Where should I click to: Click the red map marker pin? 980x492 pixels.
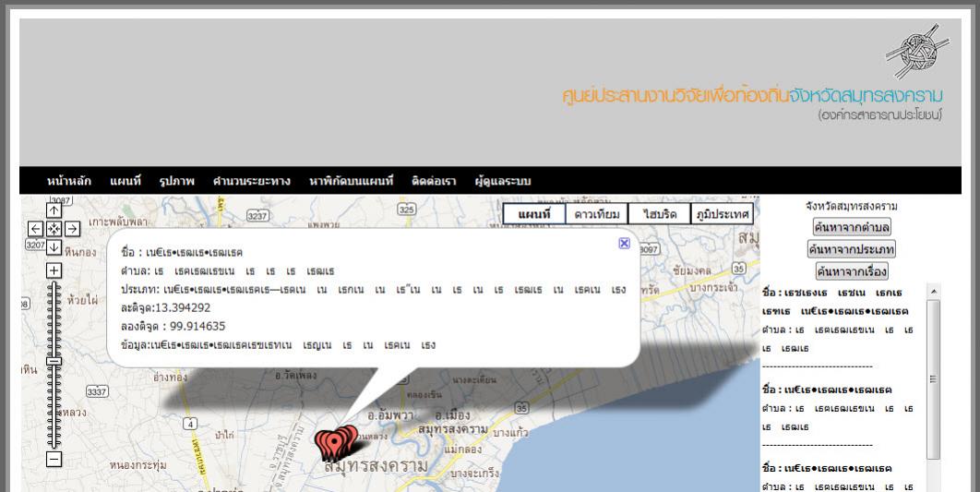tap(335, 443)
